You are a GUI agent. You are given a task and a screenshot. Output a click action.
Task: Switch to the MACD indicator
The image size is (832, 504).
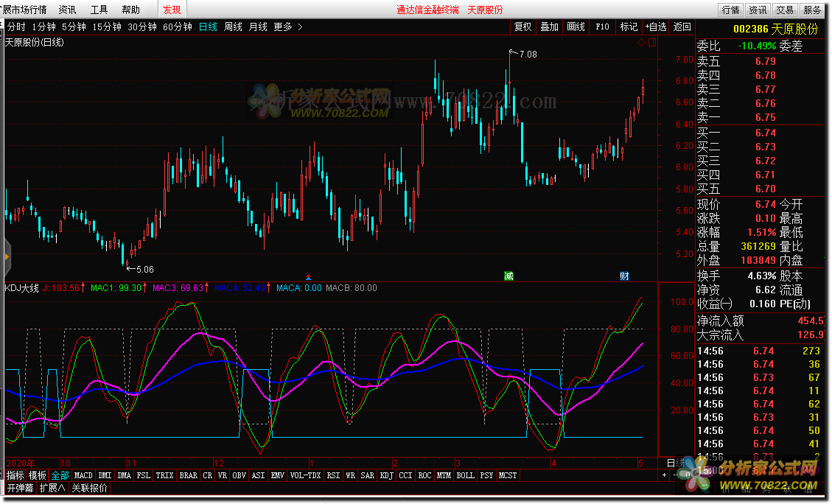pos(83,475)
